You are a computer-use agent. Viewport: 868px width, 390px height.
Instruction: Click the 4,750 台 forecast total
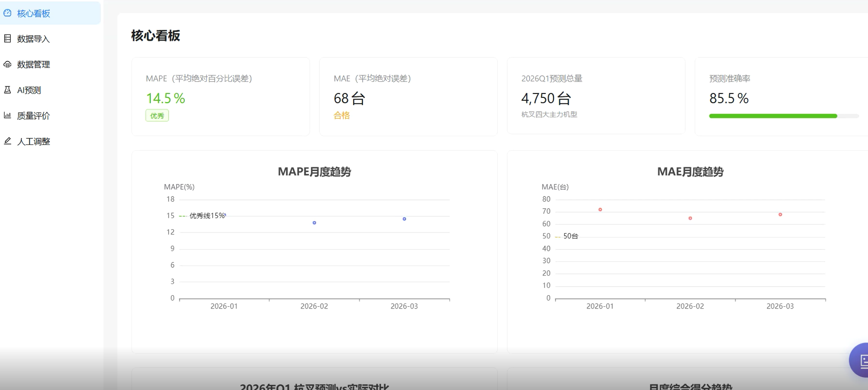coord(546,98)
